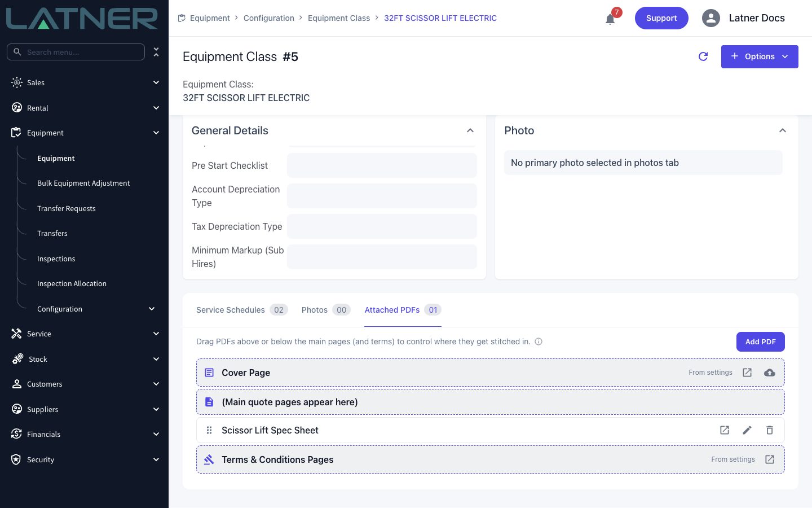Screen dimensions: 812x508
Task: Click the Security shield icon
Action: [17, 459]
